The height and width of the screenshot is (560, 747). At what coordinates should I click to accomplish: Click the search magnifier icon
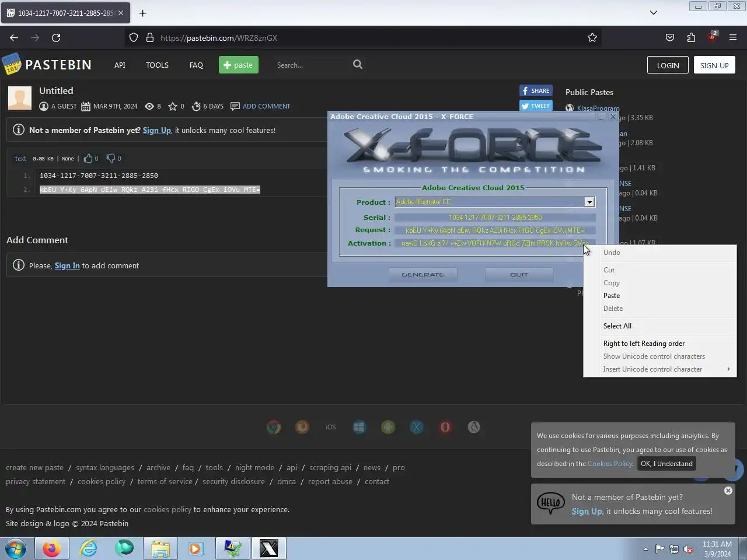point(358,65)
